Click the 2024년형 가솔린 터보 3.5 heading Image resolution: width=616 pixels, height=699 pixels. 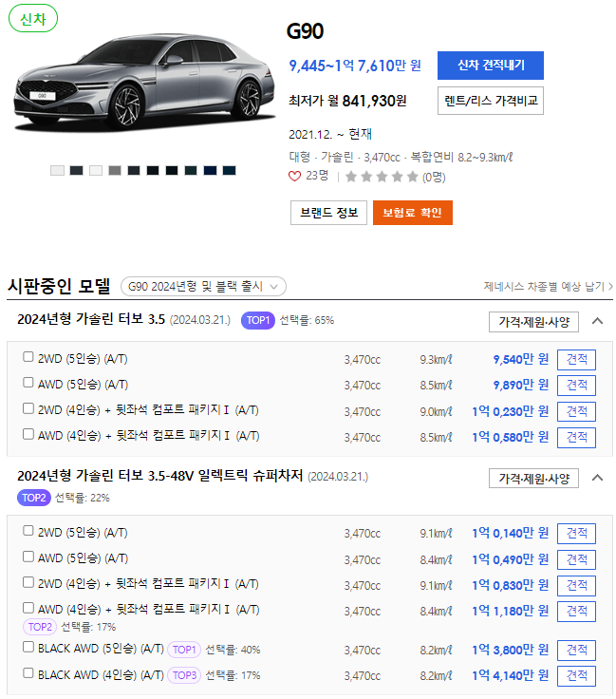point(91,319)
